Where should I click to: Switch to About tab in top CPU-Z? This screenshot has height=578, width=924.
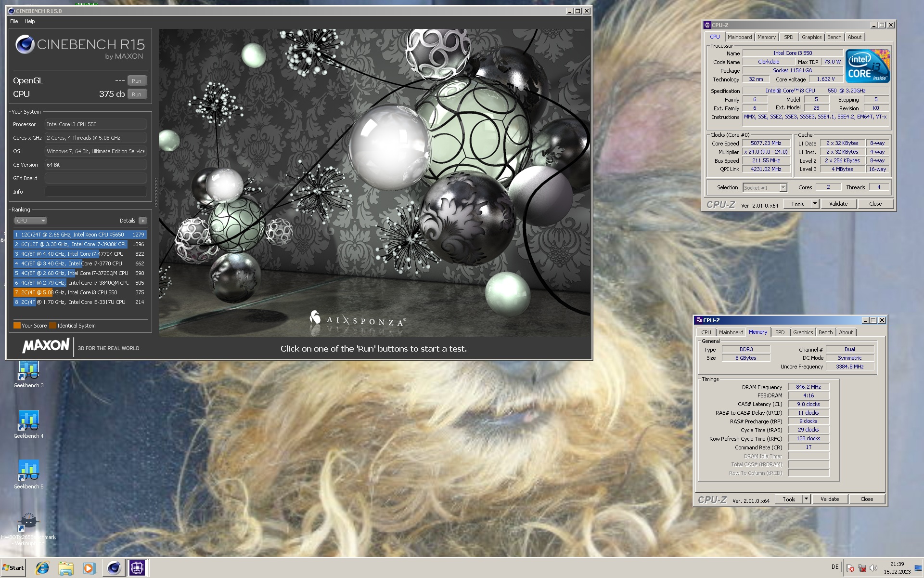(x=854, y=37)
